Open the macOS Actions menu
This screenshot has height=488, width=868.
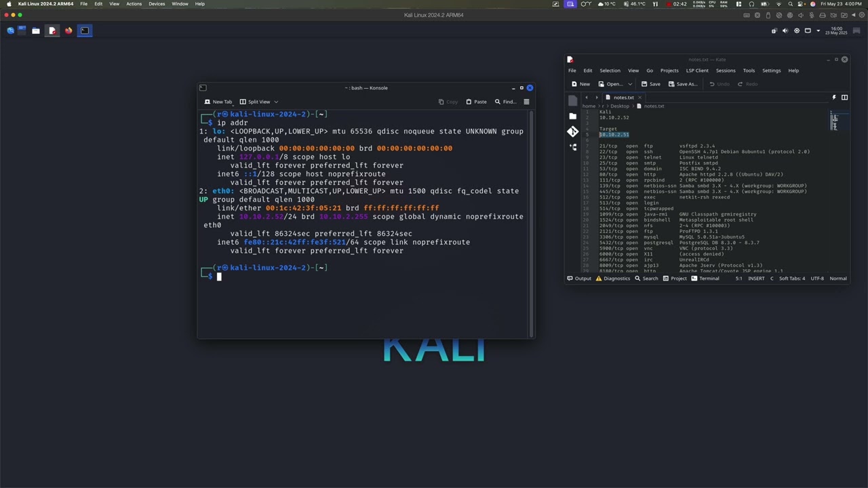134,4
